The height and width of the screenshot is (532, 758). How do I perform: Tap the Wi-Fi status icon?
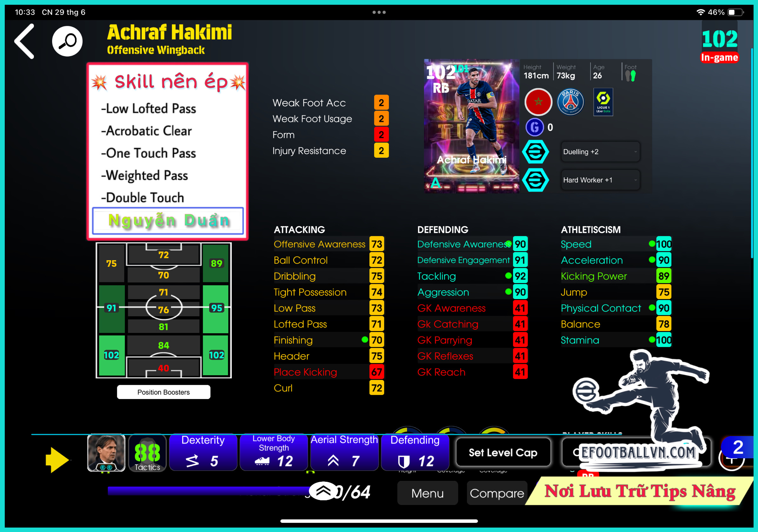pos(701,12)
